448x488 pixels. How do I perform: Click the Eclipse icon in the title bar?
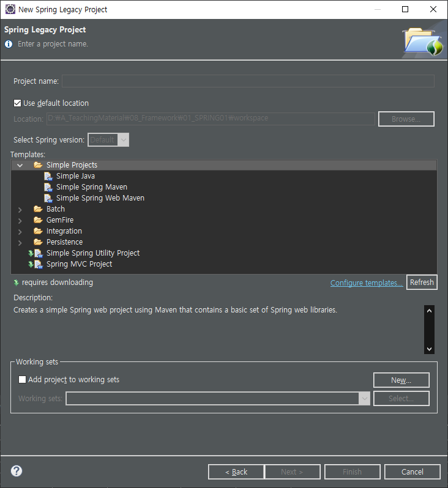[x=10, y=9]
